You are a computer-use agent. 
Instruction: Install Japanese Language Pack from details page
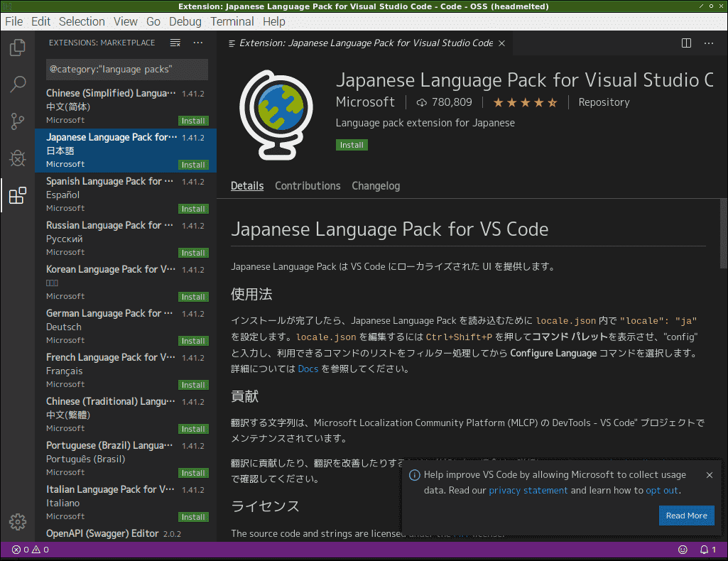coord(352,146)
